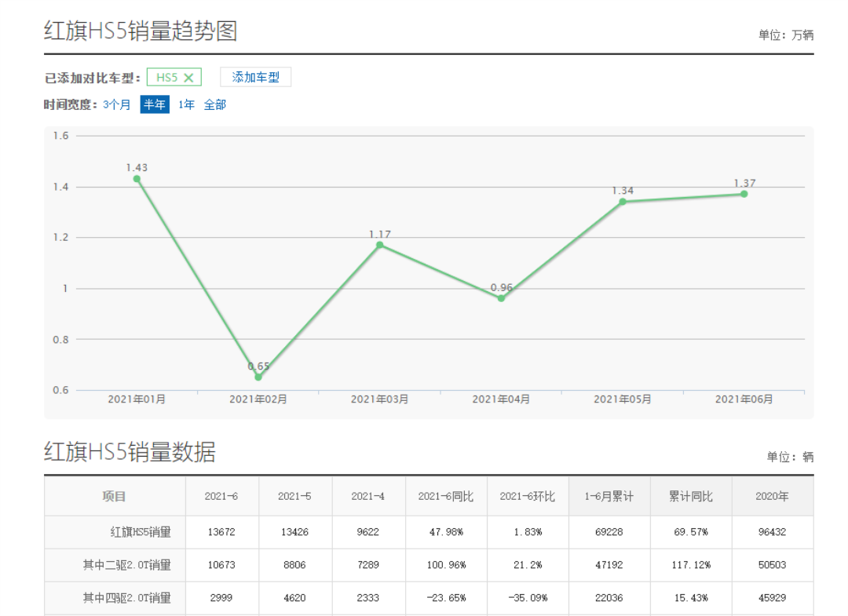Click the 2021年04月 axis label

point(501,399)
